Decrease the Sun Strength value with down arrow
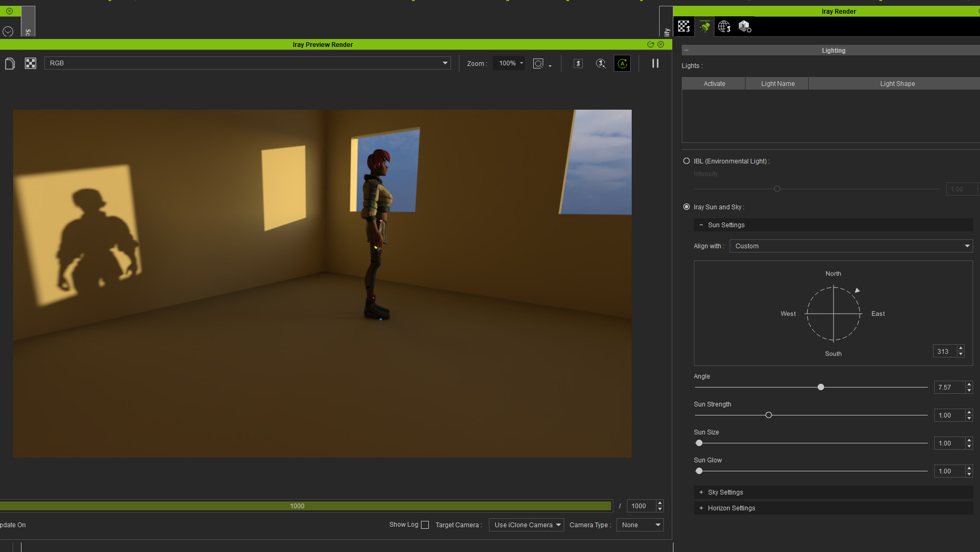980x552 pixels. tap(969, 419)
